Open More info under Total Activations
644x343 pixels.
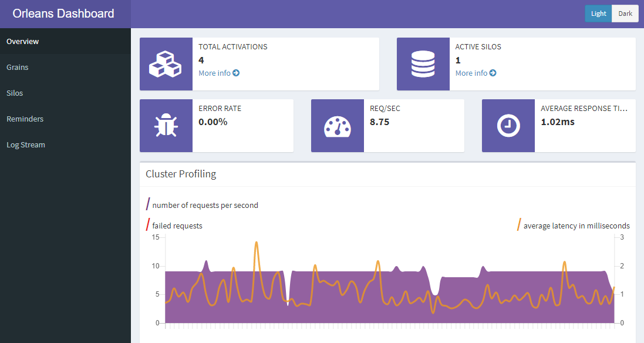tap(215, 73)
